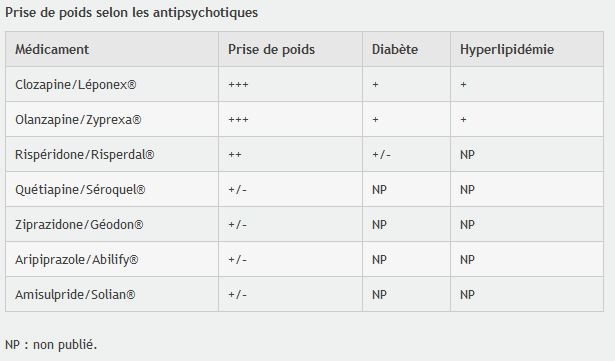Select Aripiprazole's +/- weight gain value
This screenshot has height=361, width=615.
pyautogui.click(x=237, y=260)
